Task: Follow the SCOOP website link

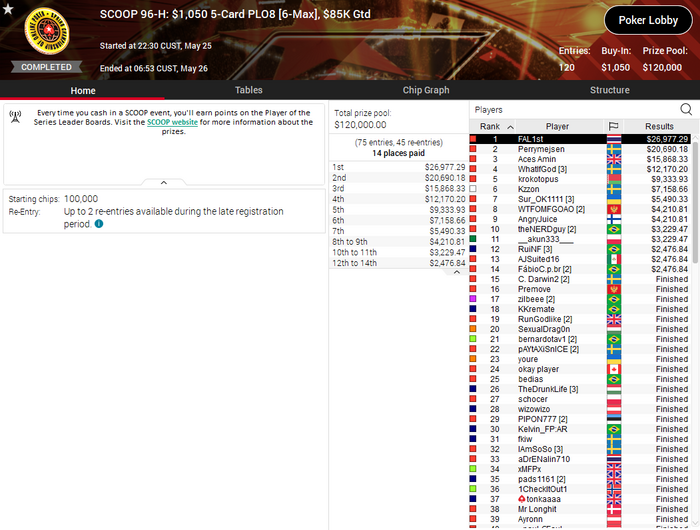Action: point(172,122)
